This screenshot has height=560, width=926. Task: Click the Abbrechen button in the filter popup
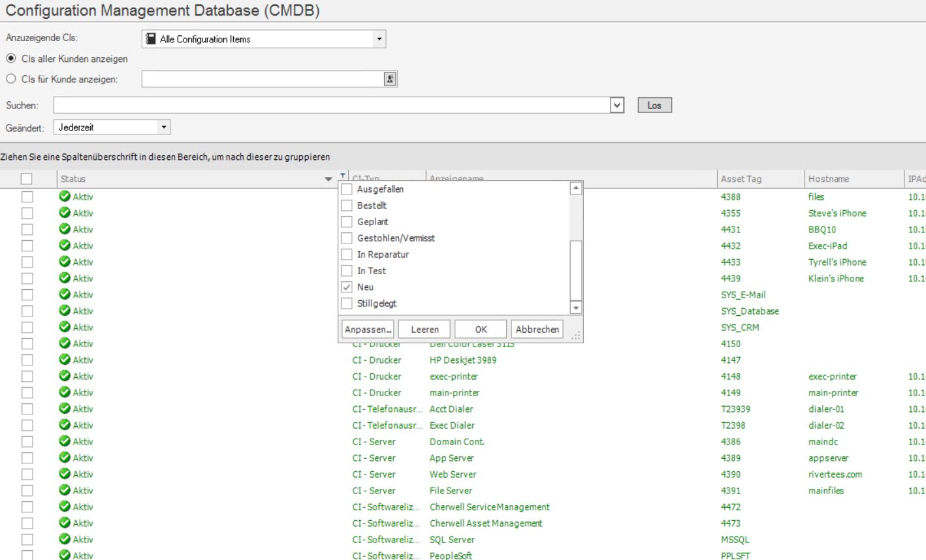pyautogui.click(x=537, y=330)
